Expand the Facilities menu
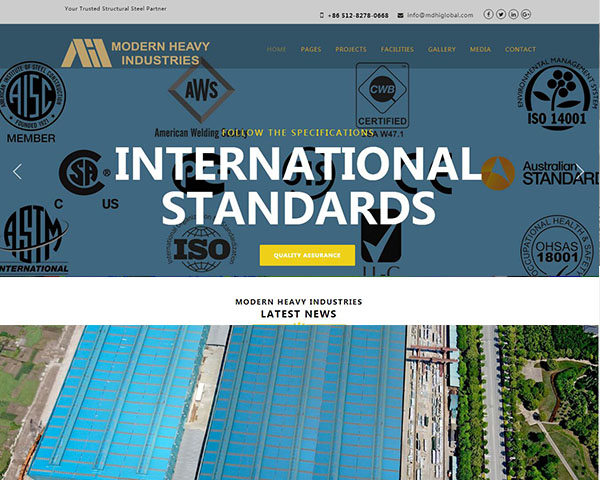 (x=397, y=49)
